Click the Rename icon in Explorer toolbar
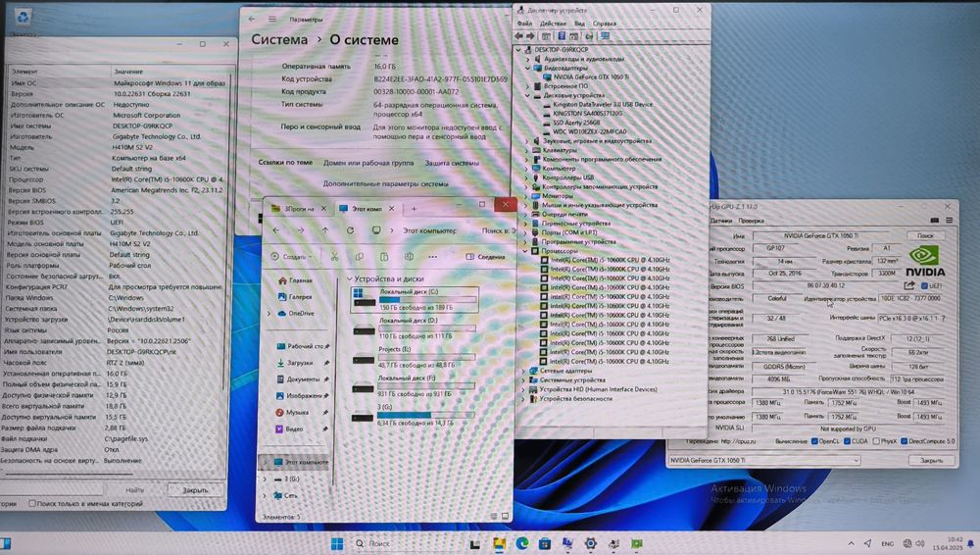This screenshot has height=555, width=980. pyautogui.click(x=409, y=257)
